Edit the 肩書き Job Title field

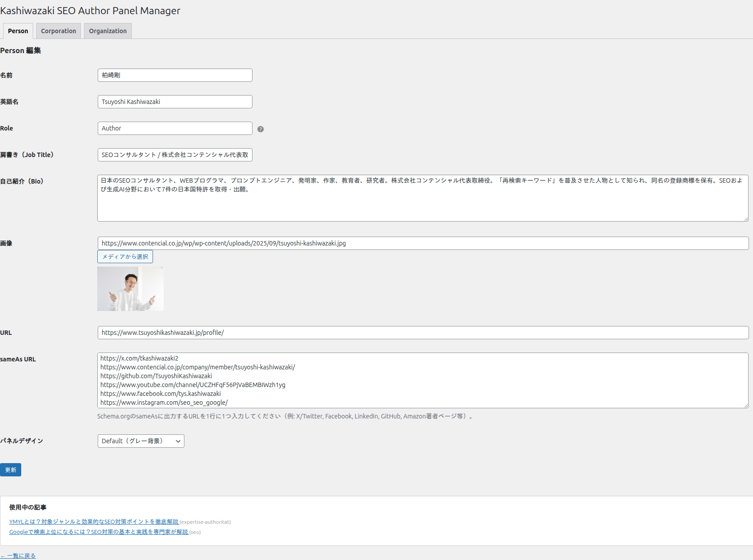coord(175,155)
